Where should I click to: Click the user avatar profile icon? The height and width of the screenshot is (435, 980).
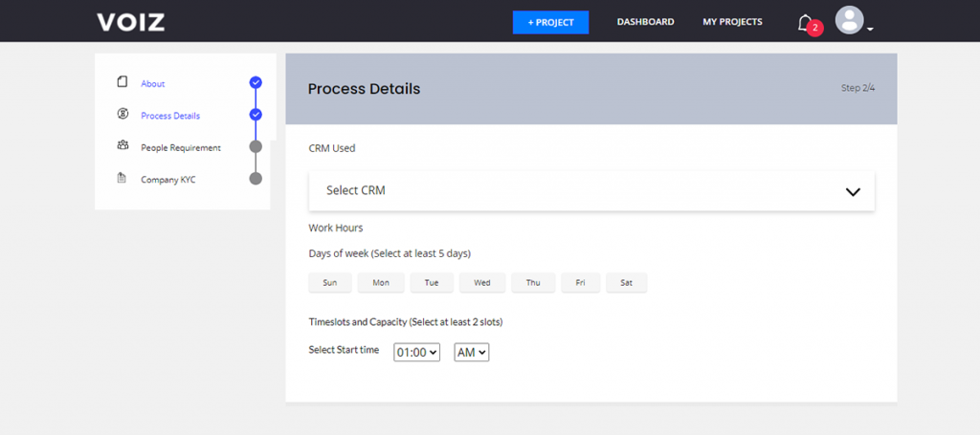(850, 21)
